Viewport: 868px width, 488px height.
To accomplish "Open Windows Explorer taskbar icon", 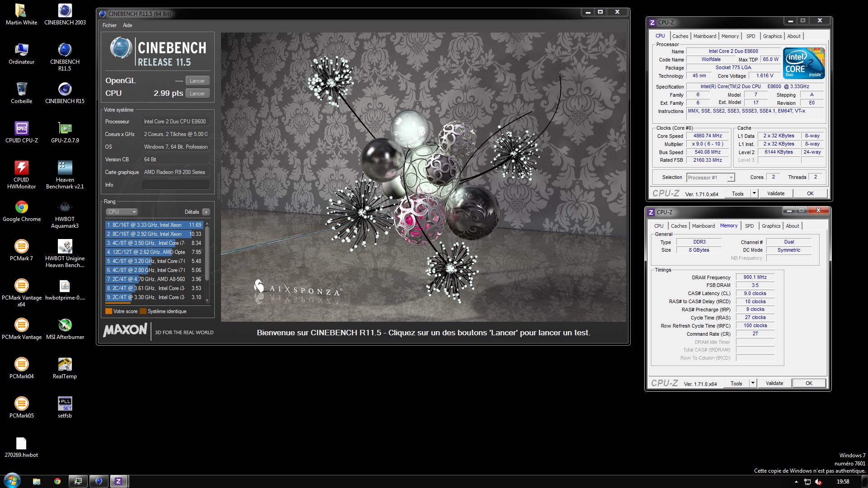I will tap(37, 481).
